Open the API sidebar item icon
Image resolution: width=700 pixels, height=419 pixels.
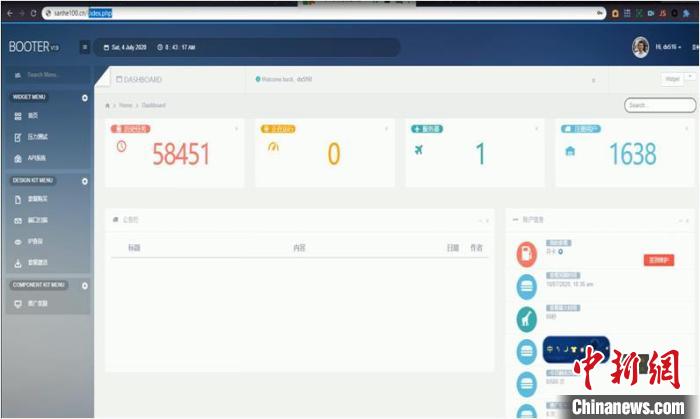(18, 158)
